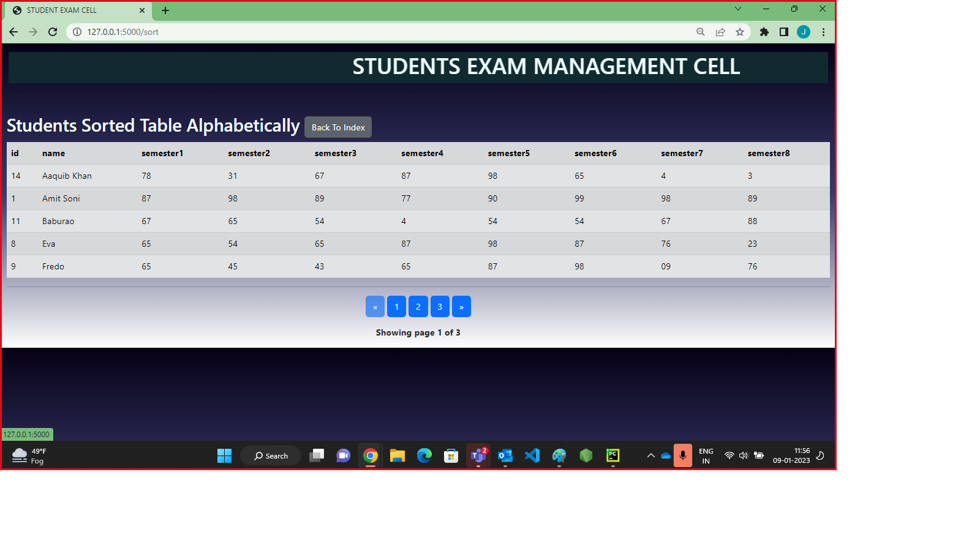Click the back navigation arrow
The width and height of the screenshot is (980, 551).
coord(13,32)
